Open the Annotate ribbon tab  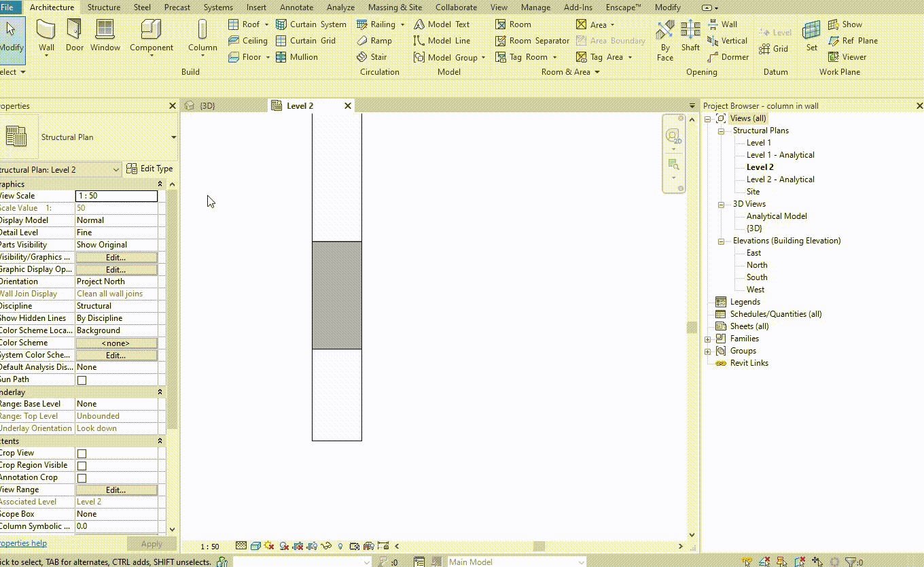pyautogui.click(x=297, y=7)
